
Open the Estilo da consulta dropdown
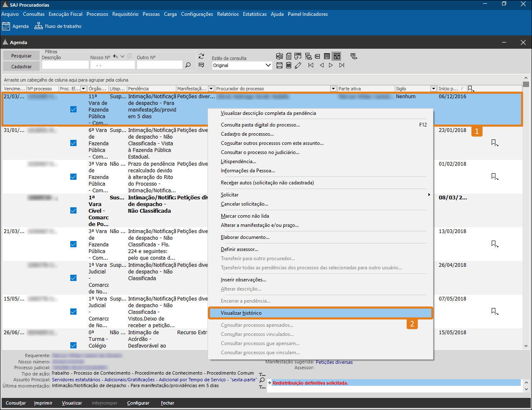(x=268, y=65)
